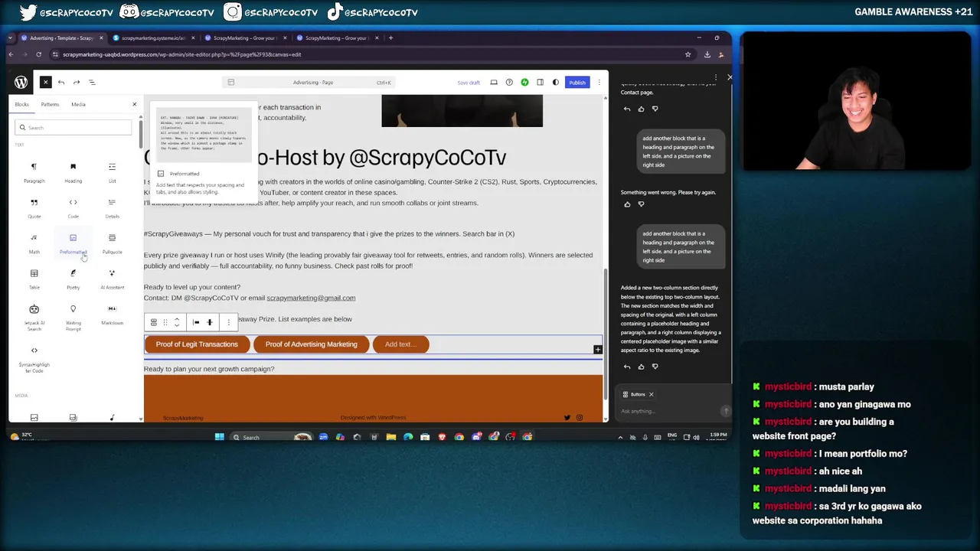Insert the AI Assistant block
Viewport: 980px width, 551px height.
pyautogui.click(x=112, y=279)
